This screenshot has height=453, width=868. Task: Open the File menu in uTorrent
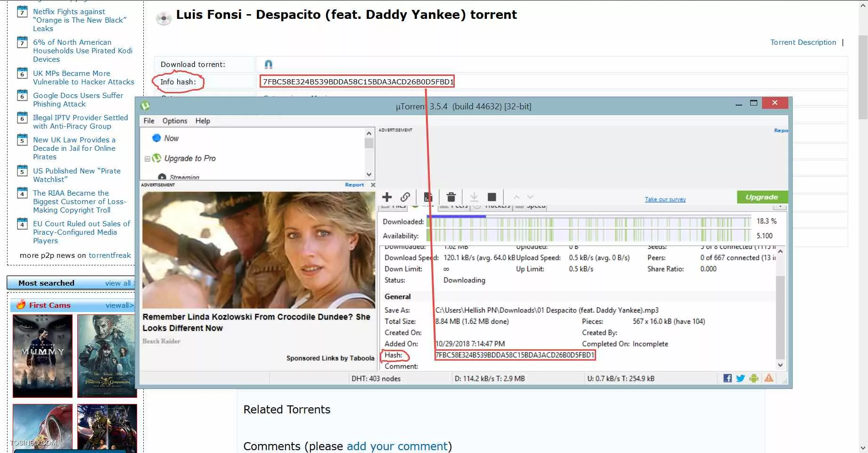point(149,121)
